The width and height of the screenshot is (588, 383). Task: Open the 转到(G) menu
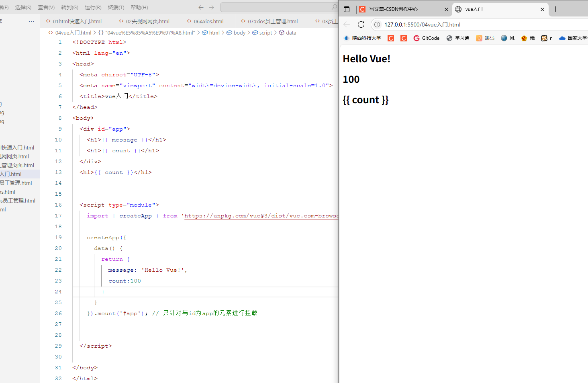pyautogui.click(x=69, y=7)
